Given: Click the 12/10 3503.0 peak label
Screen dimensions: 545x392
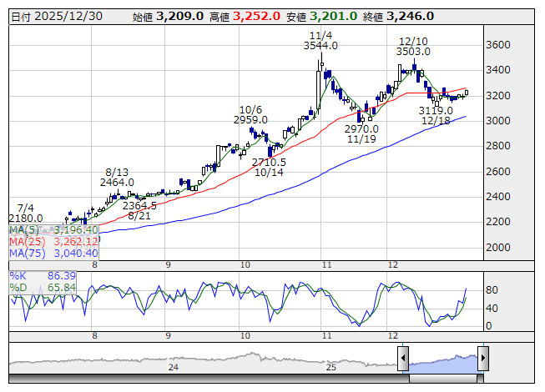Looking at the screenshot, I should 413,47.
